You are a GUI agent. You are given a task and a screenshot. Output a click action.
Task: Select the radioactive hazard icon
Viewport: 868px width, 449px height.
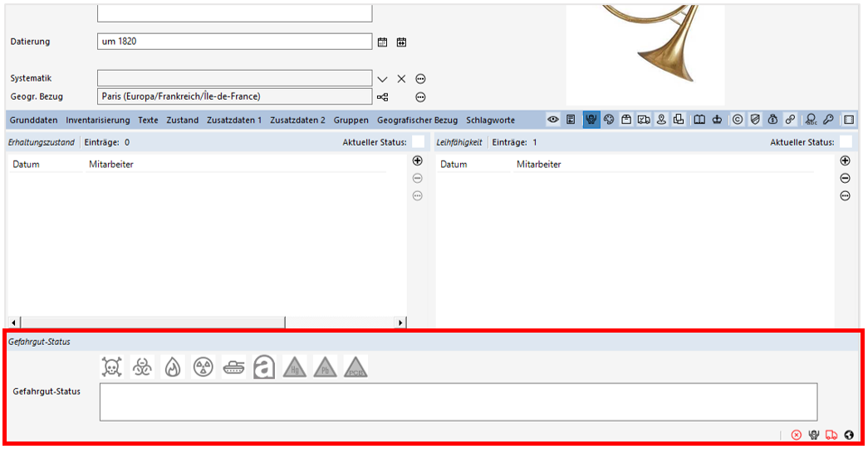click(x=203, y=367)
